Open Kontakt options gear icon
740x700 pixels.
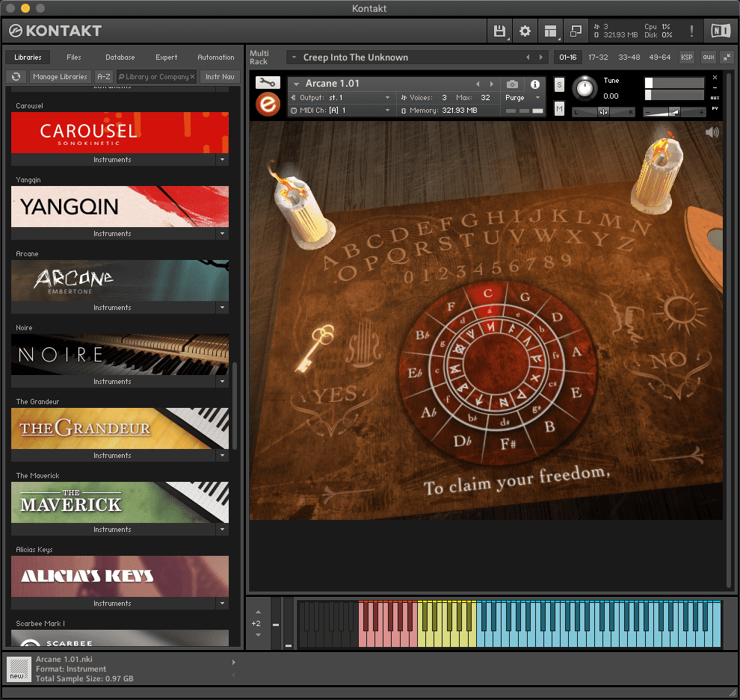click(x=525, y=31)
